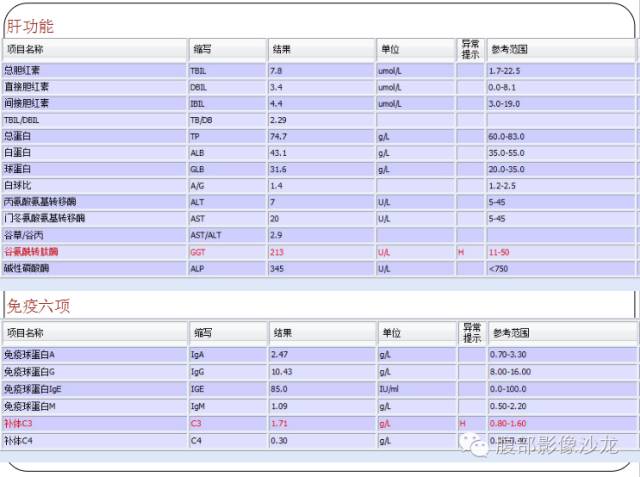This screenshot has width=640, height=477.
Task: Click the IgG abbreviation cell
Action: pos(228,372)
